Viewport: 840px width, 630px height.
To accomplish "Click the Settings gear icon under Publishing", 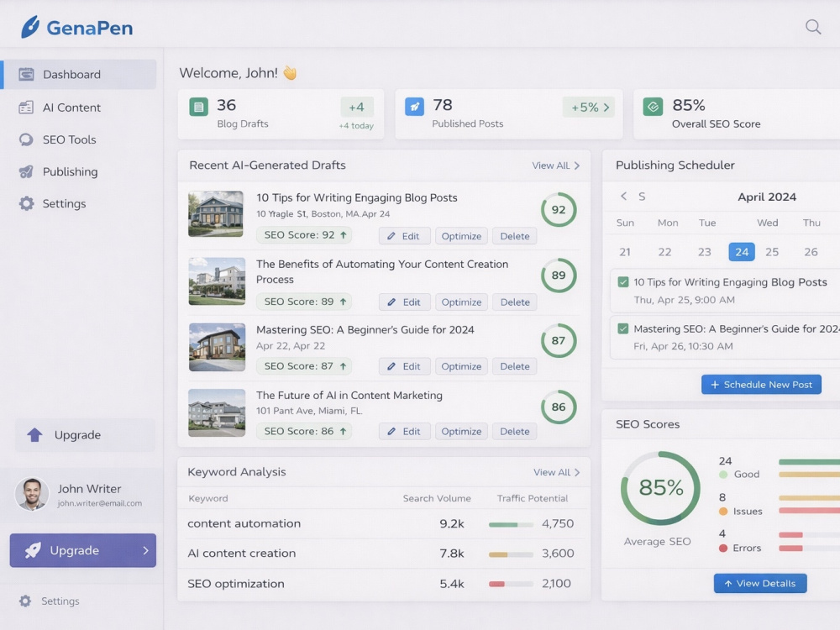I will [x=26, y=203].
